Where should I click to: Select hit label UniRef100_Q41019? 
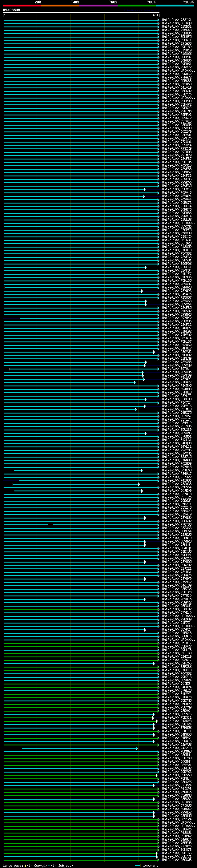[176, 88]
